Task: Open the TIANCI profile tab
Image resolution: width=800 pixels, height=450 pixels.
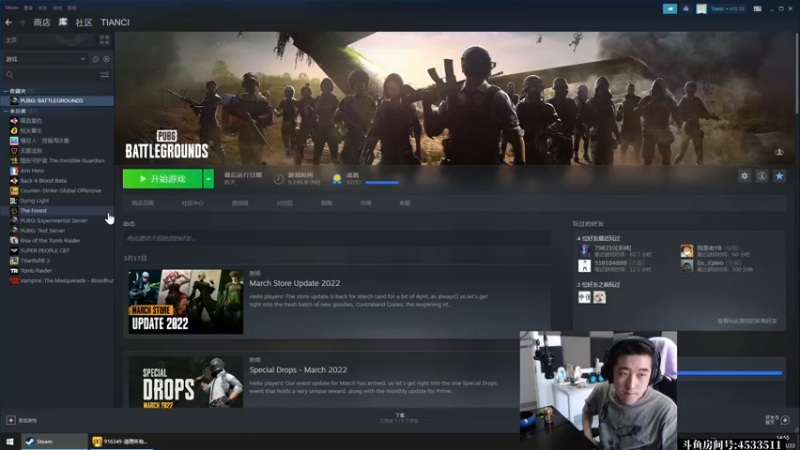Action: 115,22
